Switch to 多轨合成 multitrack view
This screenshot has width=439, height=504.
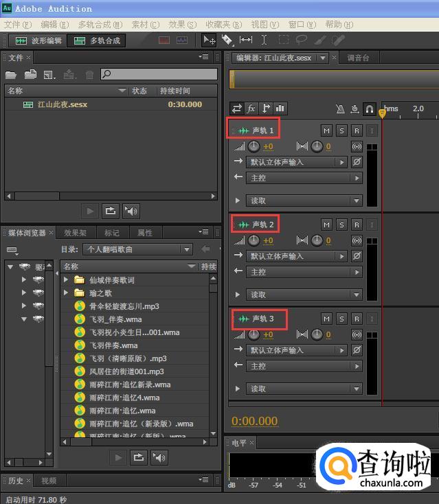[x=96, y=41]
